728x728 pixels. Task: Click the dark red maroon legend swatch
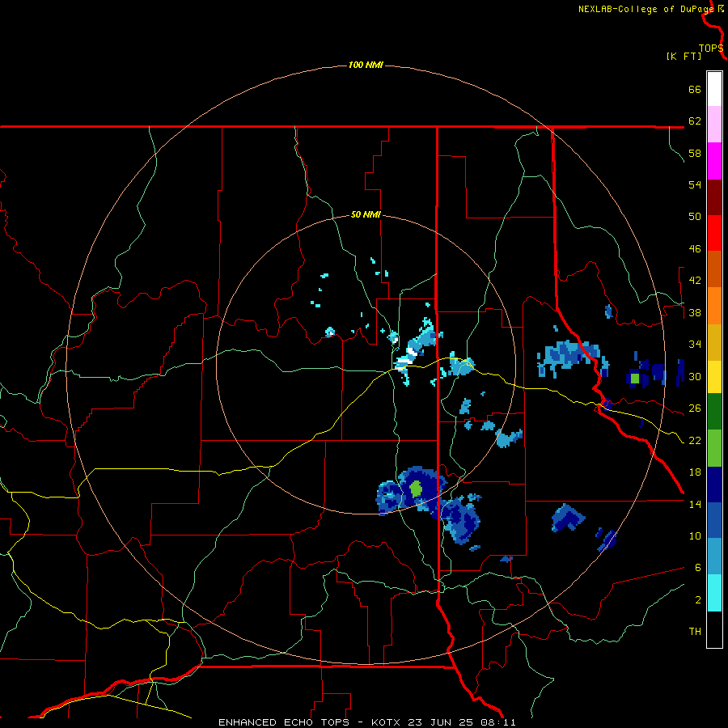(714, 197)
